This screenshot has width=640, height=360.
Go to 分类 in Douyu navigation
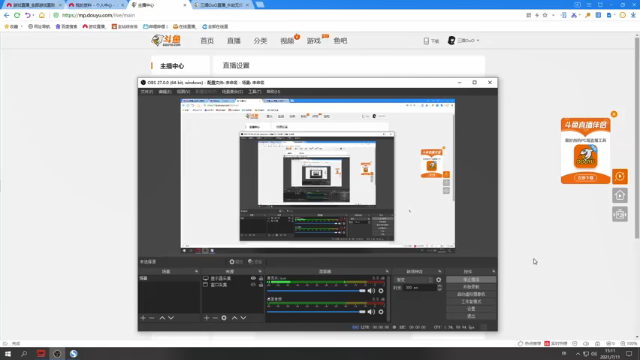[260, 41]
